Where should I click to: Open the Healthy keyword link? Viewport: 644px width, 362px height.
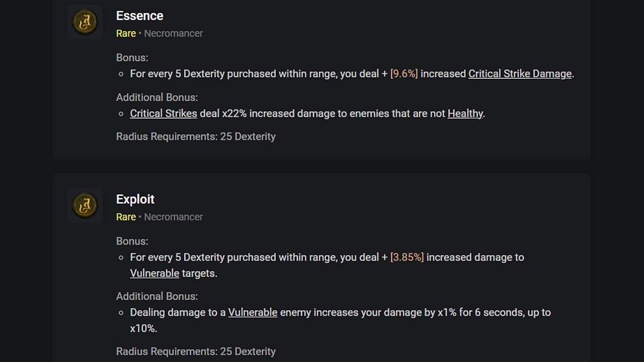[465, 114]
